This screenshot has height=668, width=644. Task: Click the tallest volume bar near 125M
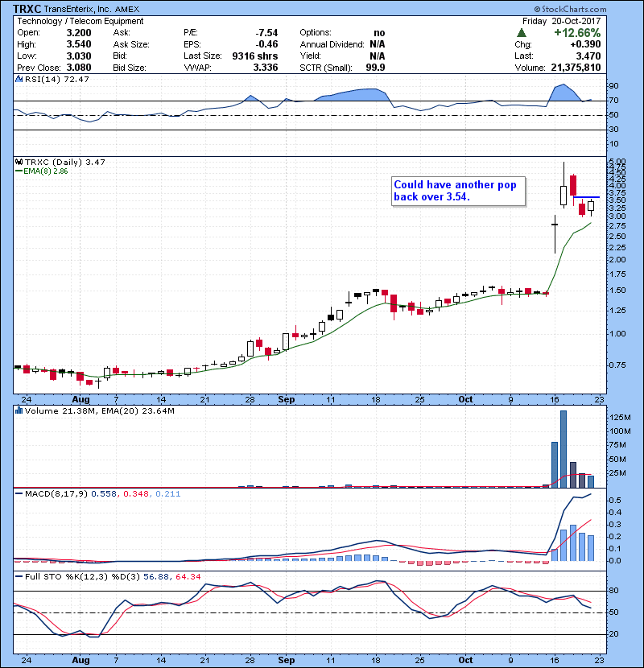[563, 449]
